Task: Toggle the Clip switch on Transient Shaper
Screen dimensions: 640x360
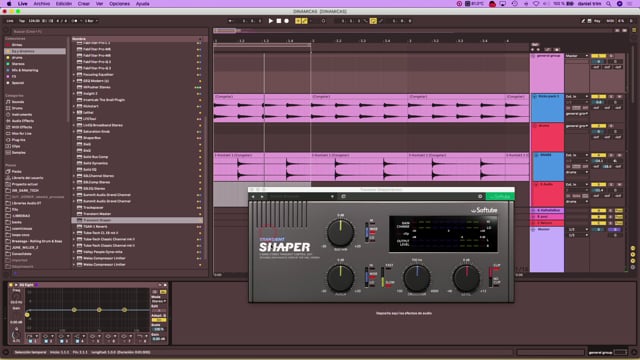Action: coord(491,277)
